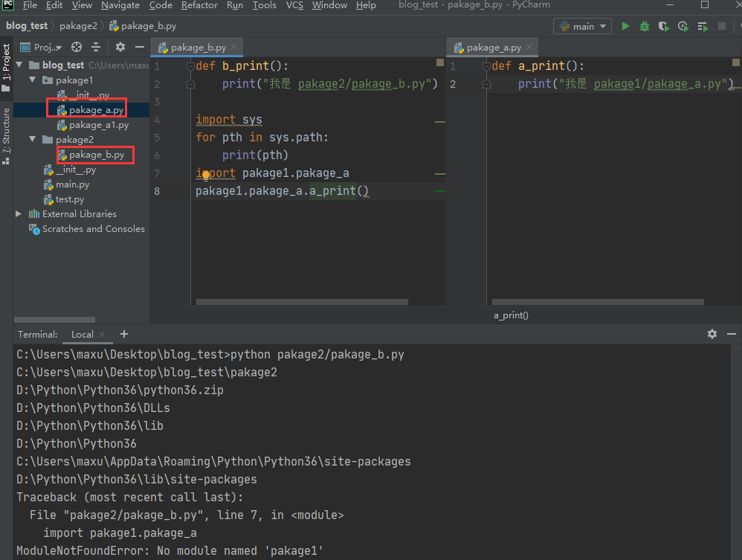Run main with coverage icon
742x560 pixels.
(x=664, y=26)
